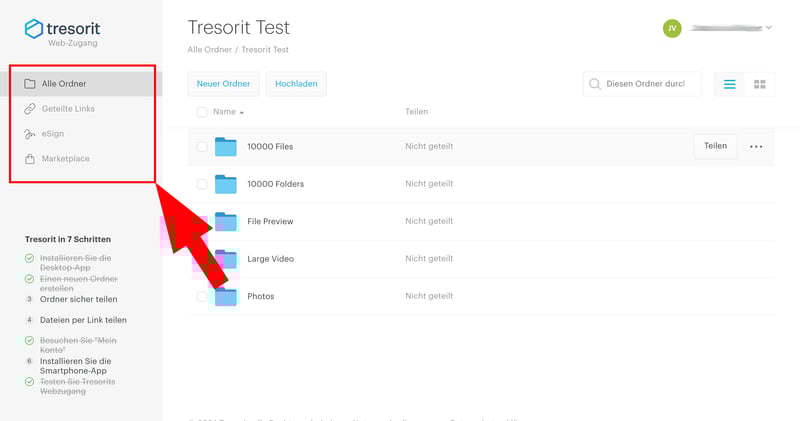Switch to grid view layout
Screen dimensions: 800x421
pos(759,84)
